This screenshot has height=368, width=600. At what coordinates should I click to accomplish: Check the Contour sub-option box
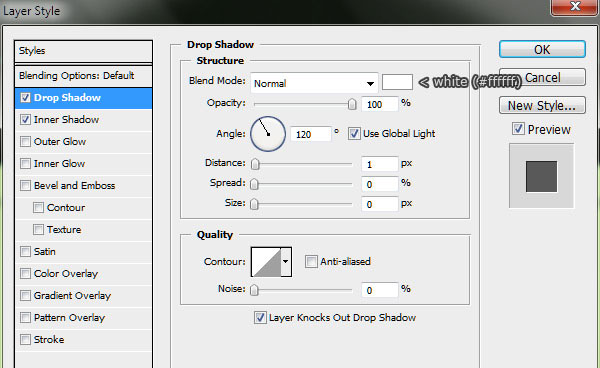(x=38, y=208)
